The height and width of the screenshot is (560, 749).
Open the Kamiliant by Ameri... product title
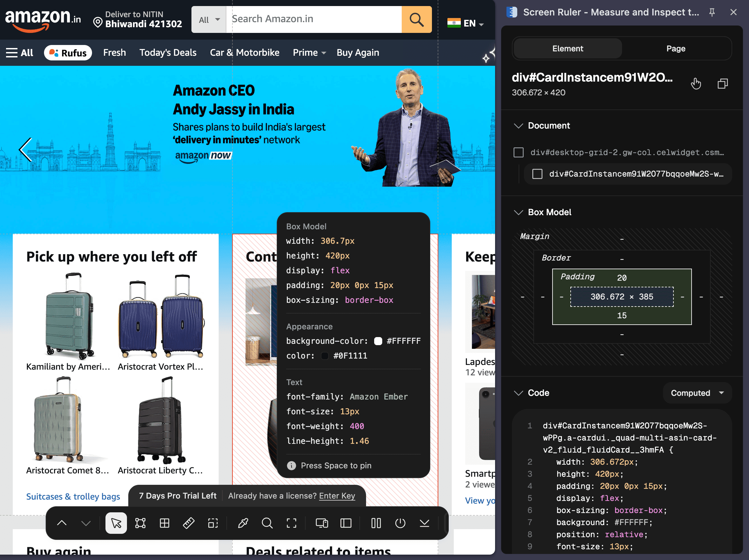(x=69, y=367)
